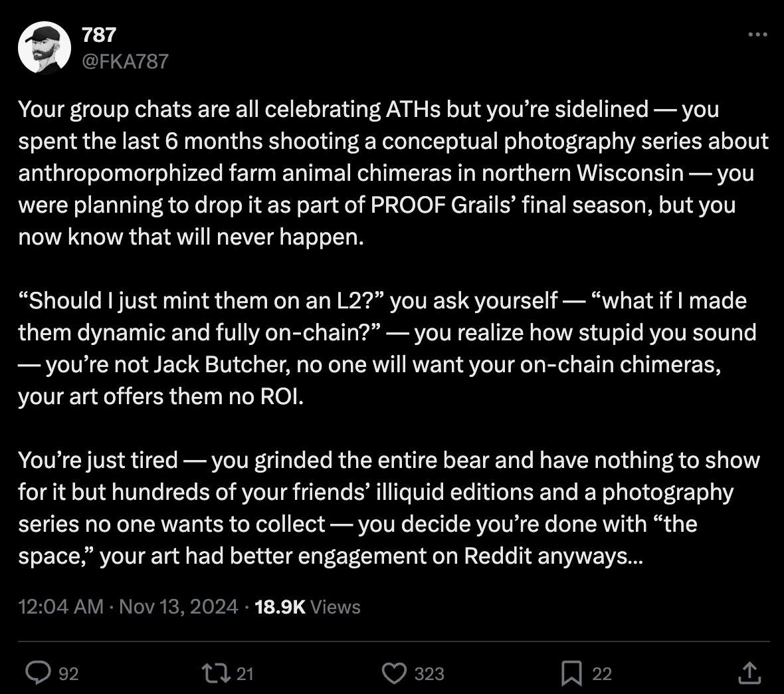The height and width of the screenshot is (694, 784).
Task: Open the 787 display name profile
Action: (99, 35)
